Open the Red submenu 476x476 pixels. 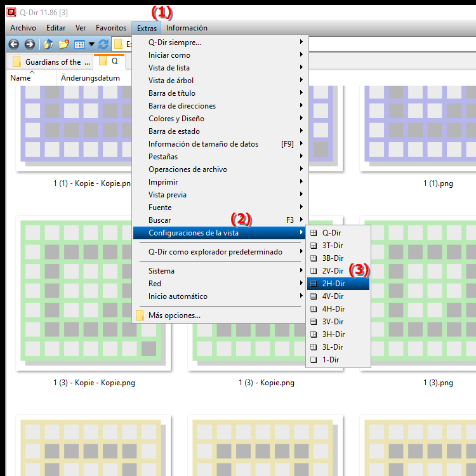pos(219,284)
